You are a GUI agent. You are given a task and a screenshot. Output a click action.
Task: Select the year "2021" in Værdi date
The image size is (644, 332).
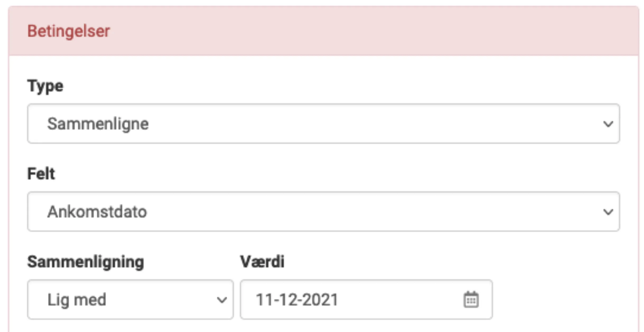coord(320,300)
